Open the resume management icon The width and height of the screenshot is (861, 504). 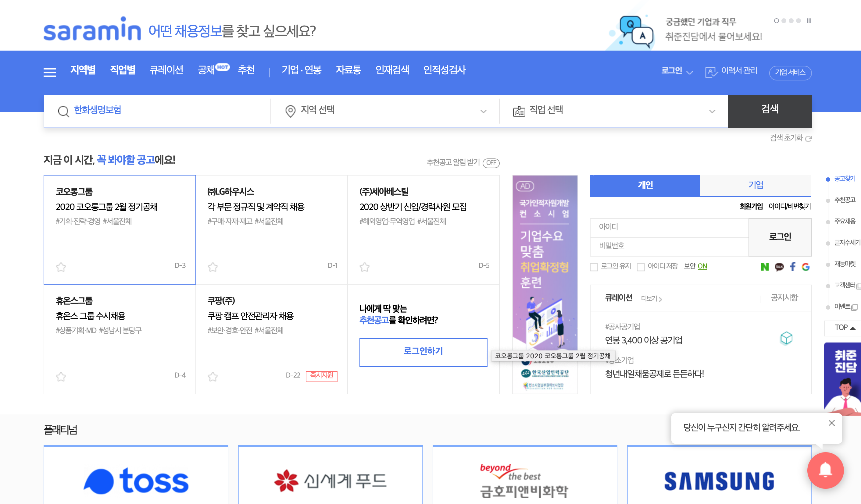[711, 72]
